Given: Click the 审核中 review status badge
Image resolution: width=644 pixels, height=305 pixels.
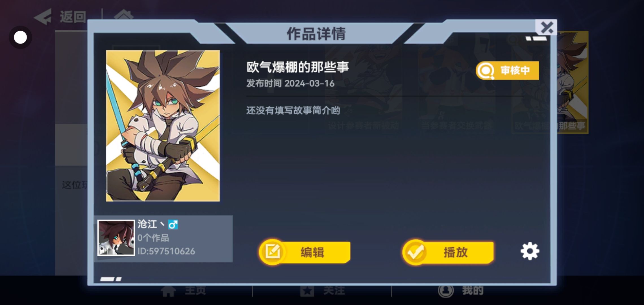Looking at the screenshot, I should tap(507, 70).
